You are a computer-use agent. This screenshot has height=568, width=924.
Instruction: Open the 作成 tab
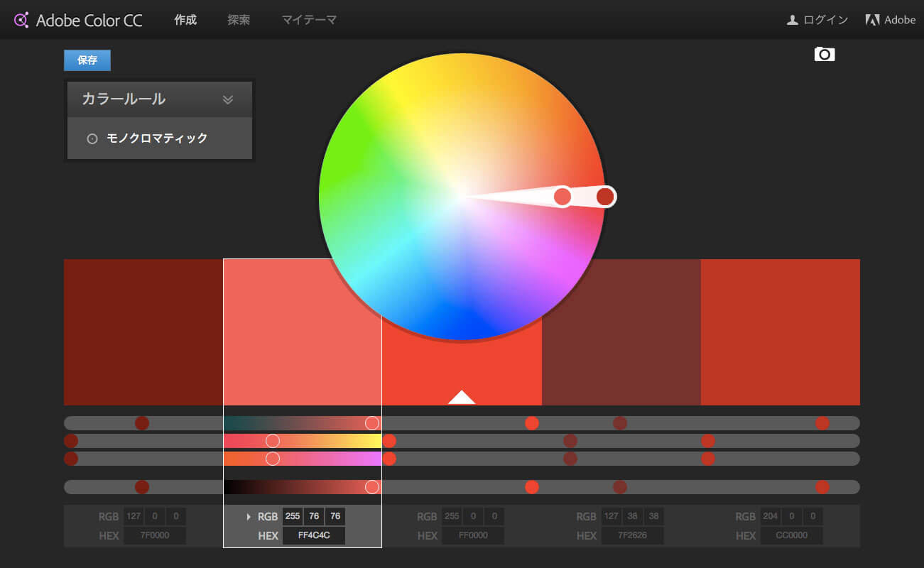tap(185, 20)
